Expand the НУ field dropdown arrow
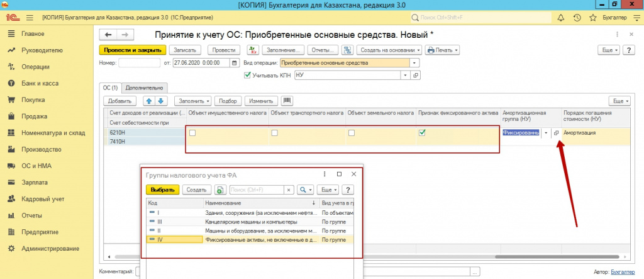Viewport: 644px width, 279px height. (x=406, y=76)
